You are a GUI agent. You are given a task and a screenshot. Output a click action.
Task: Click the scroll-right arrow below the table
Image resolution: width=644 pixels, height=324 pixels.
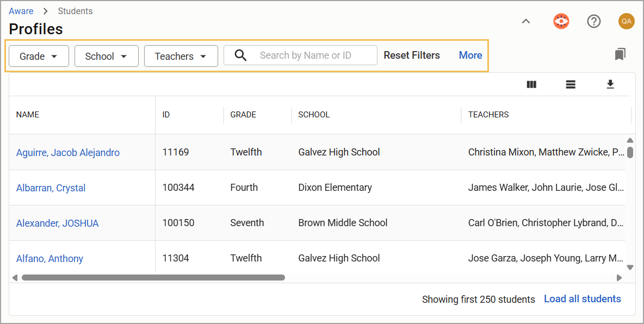tap(619, 278)
